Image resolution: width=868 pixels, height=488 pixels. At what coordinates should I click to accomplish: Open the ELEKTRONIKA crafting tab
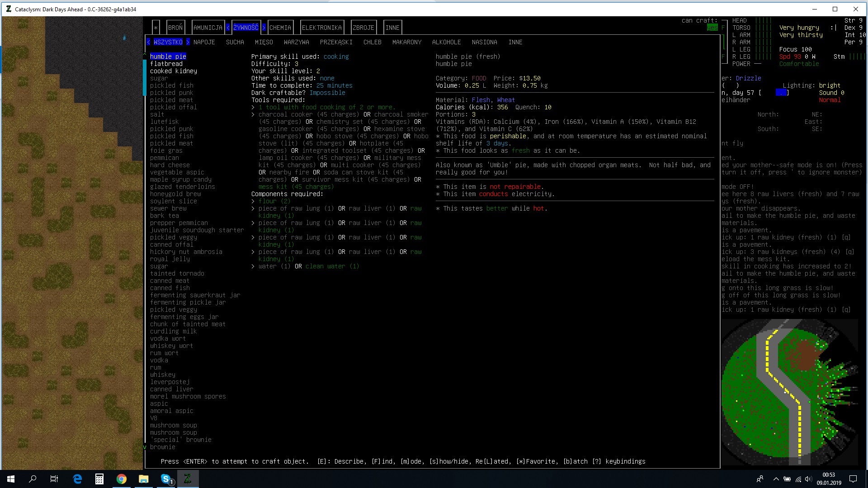pyautogui.click(x=322, y=28)
